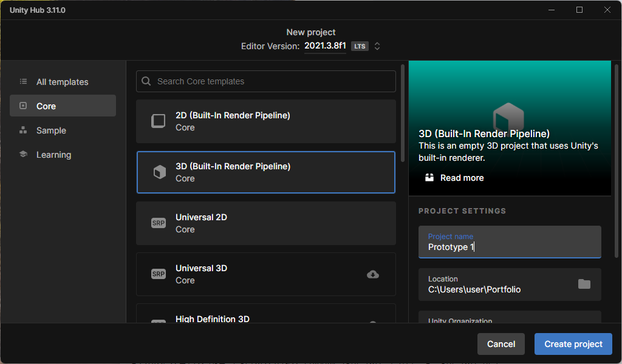This screenshot has width=622, height=364.
Task: Click the 2D template square icon
Action: coord(159,121)
